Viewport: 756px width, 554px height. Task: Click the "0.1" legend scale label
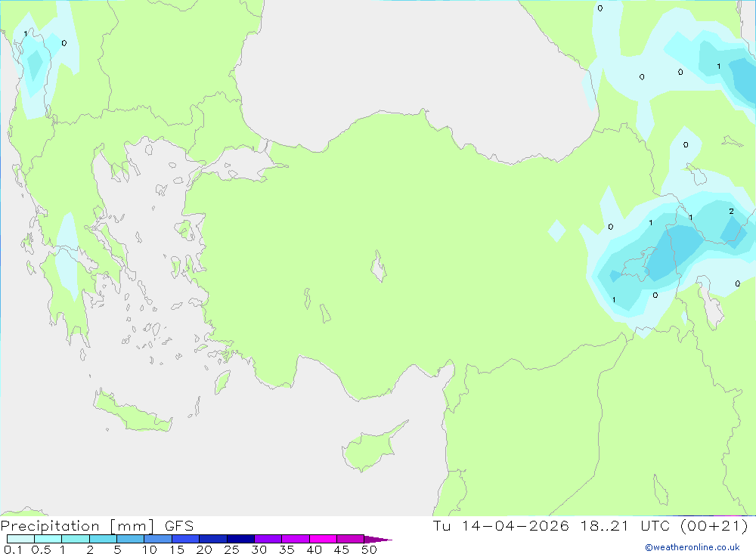13,549
